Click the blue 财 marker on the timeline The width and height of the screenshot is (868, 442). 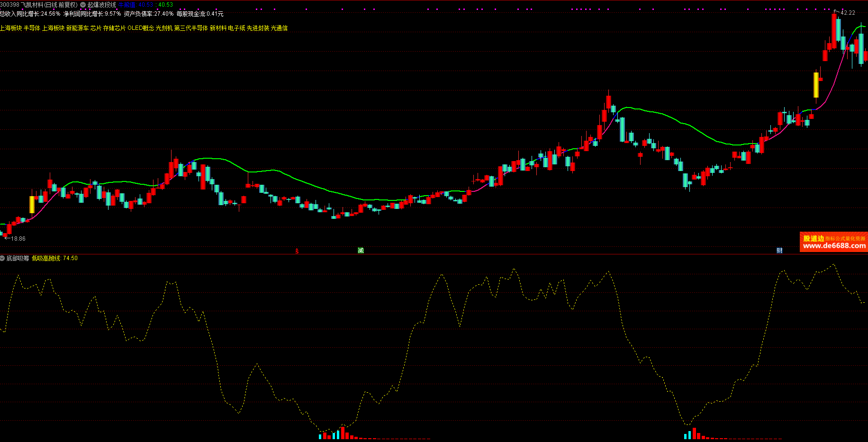779,250
